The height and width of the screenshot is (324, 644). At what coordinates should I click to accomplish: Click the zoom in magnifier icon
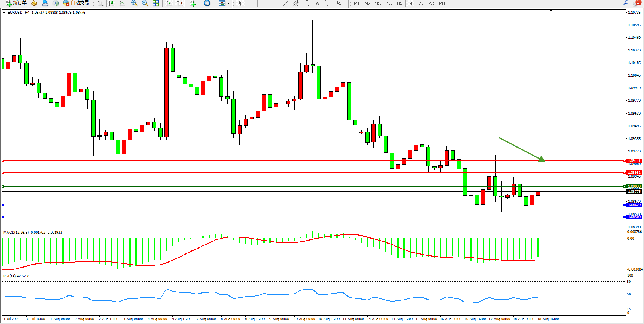pyautogui.click(x=134, y=3)
